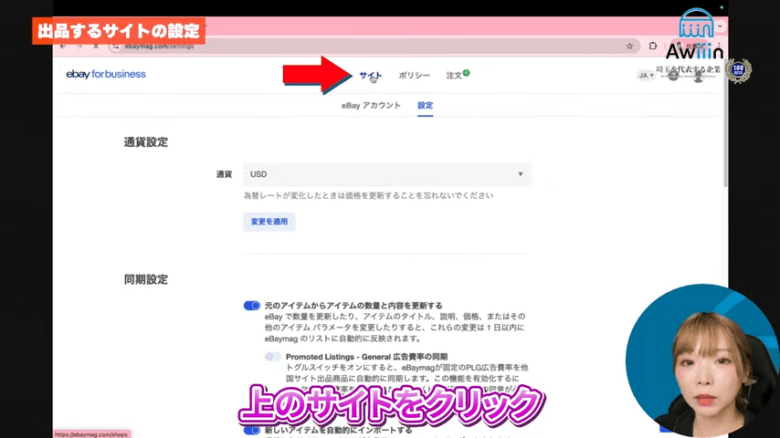Open the ポリシー menu item
Screen dimensions: 780x438
(414, 75)
